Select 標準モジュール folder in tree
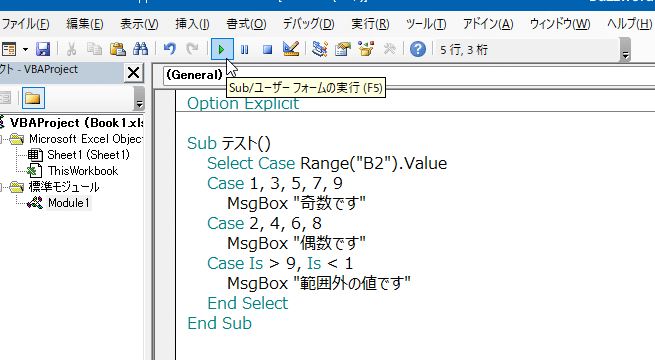Screen dimensions: 655x360 64,187
